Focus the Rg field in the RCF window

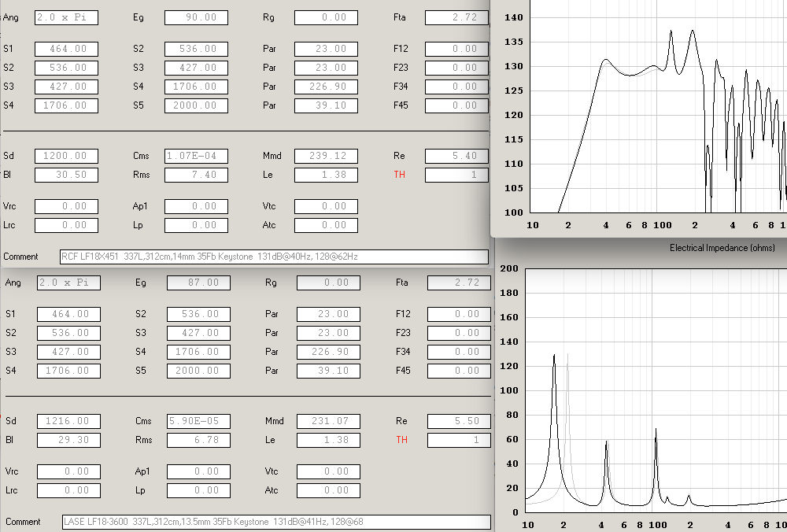point(327,17)
